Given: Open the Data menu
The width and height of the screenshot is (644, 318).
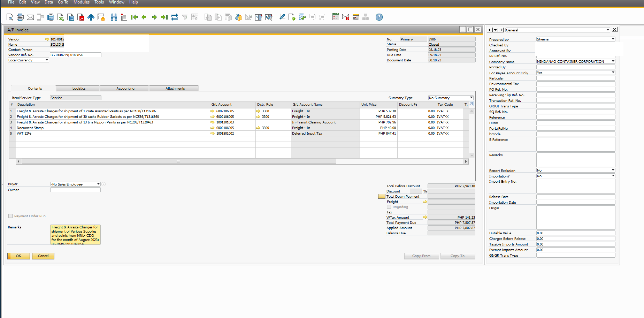Looking at the screenshot, I should pos(49,2).
